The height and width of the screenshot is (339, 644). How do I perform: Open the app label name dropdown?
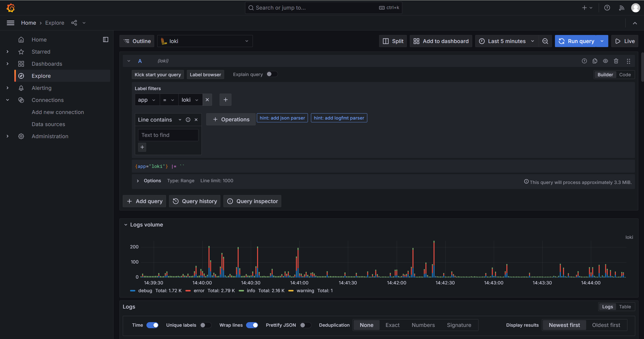[147, 100]
